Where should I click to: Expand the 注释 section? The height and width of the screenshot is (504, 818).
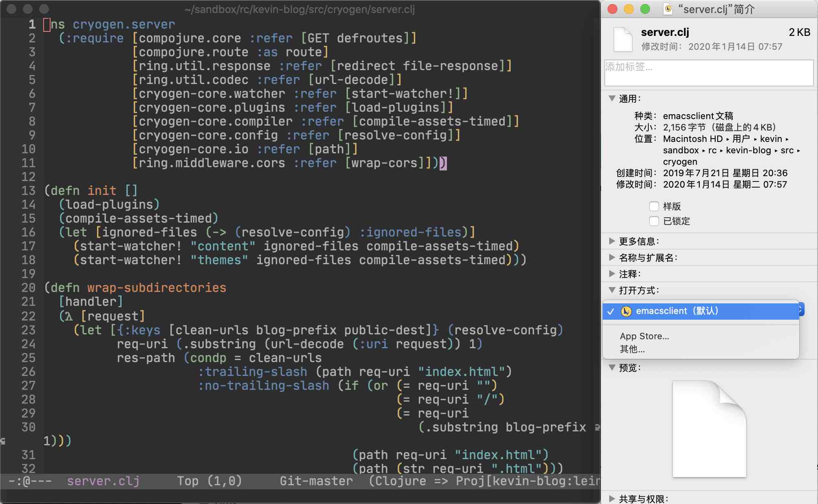pos(612,274)
